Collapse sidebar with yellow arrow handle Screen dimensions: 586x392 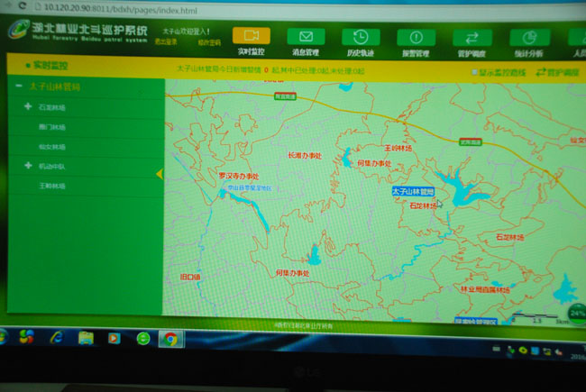click(160, 174)
